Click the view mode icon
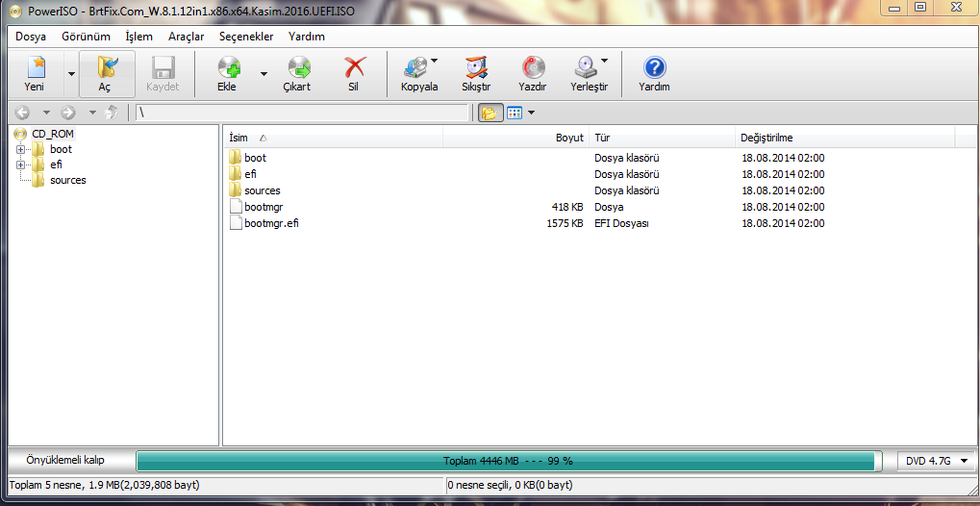980x506 pixels. 515,113
